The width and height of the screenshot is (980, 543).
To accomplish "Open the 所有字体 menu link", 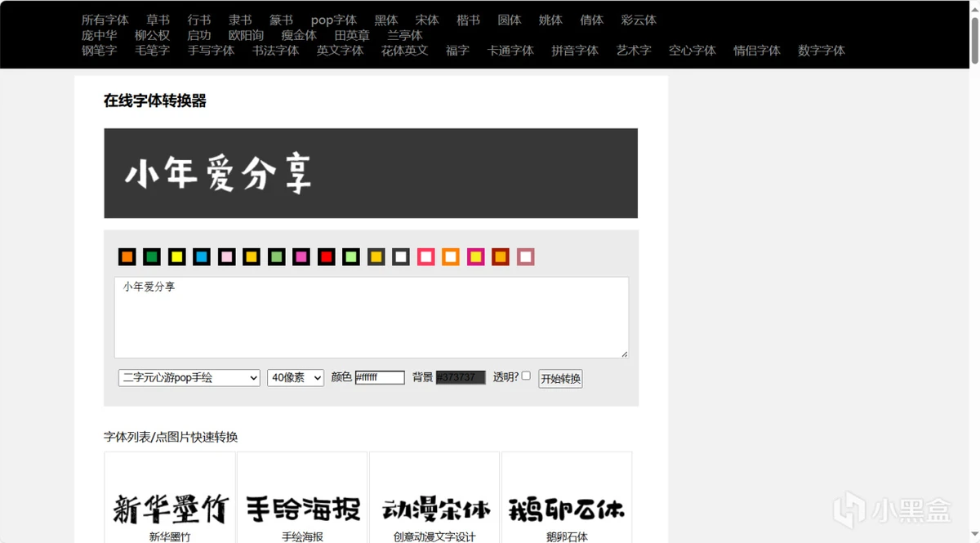I will pos(105,20).
